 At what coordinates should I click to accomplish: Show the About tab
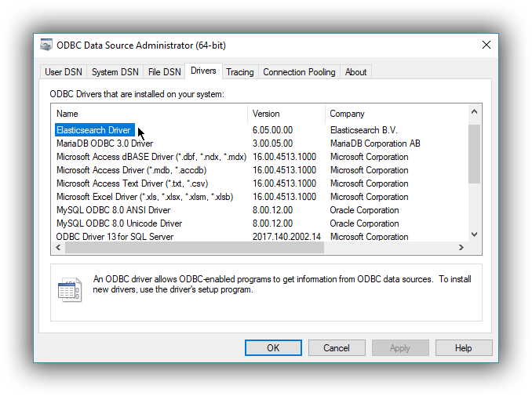355,72
